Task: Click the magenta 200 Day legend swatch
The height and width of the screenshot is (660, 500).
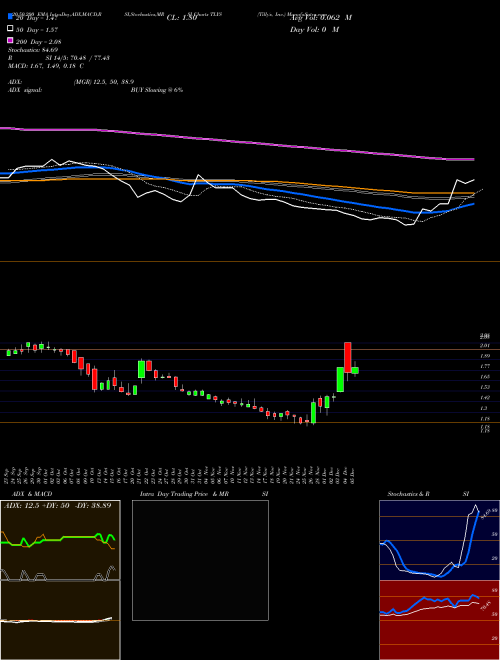Action: (11, 41)
